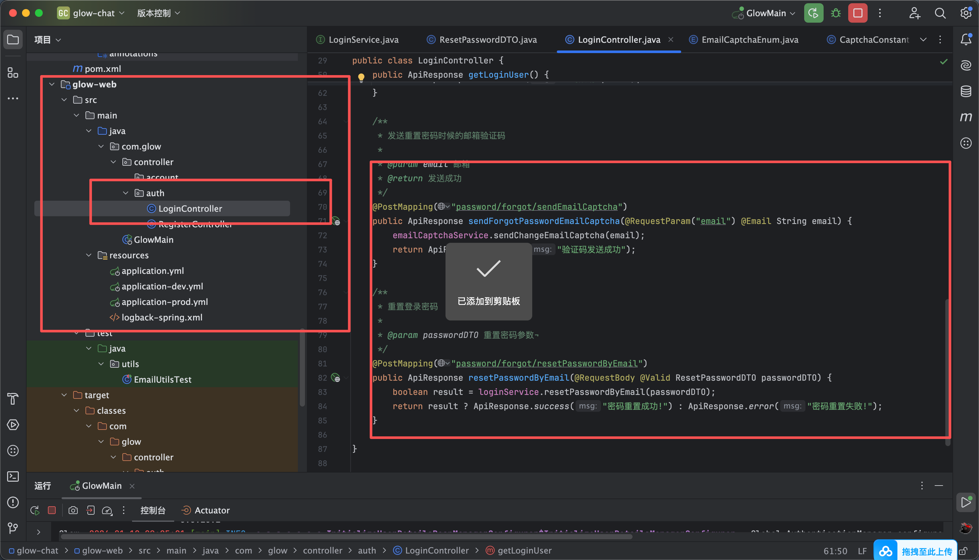Open the Maven tool window
The width and height of the screenshot is (979, 560).
(965, 117)
